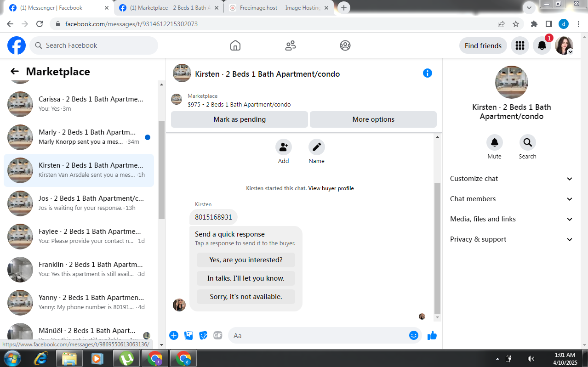Choose a sticker using the sticker icon

pos(203,335)
